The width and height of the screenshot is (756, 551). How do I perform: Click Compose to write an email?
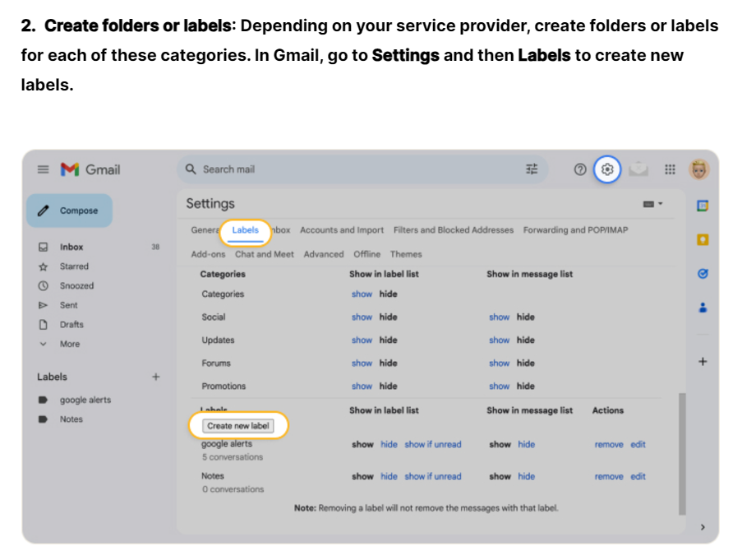pyautogui.click(x=69, y=211)
